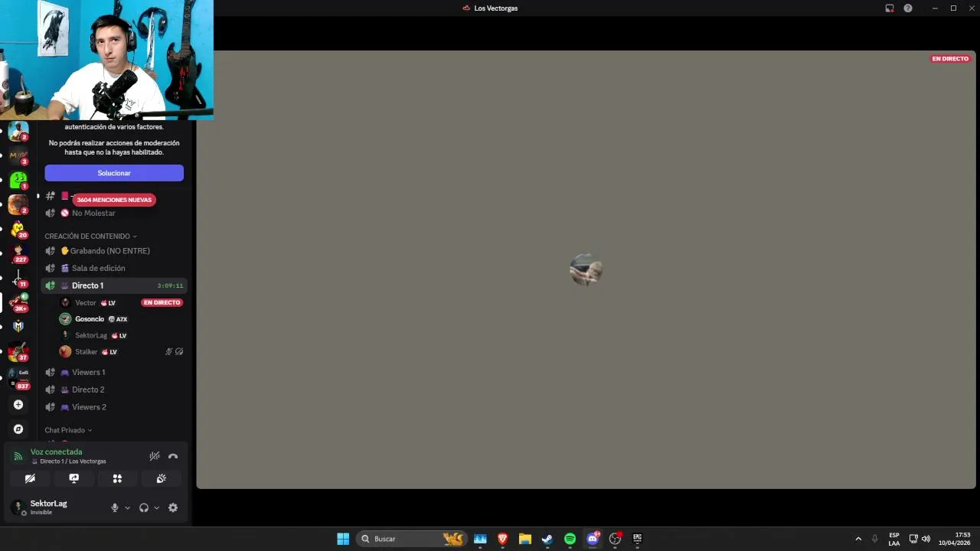980x551 pixels.
Task: Click Stalker's avatar icon
Action: [x=65, y=352]
